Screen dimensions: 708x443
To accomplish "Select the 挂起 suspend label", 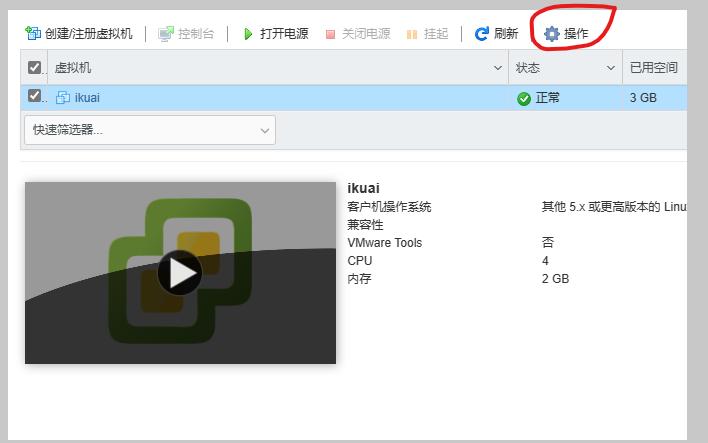I will point(436,33).
